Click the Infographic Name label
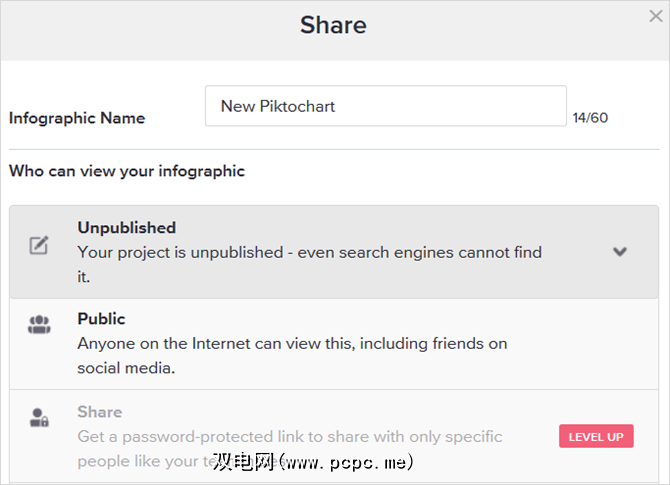Image resolution: width=670 pixels, height=485 pixels. pos(77,118)
